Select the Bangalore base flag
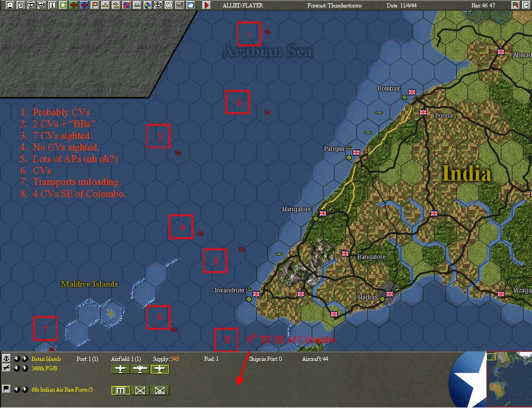 (x=345, y=253)
